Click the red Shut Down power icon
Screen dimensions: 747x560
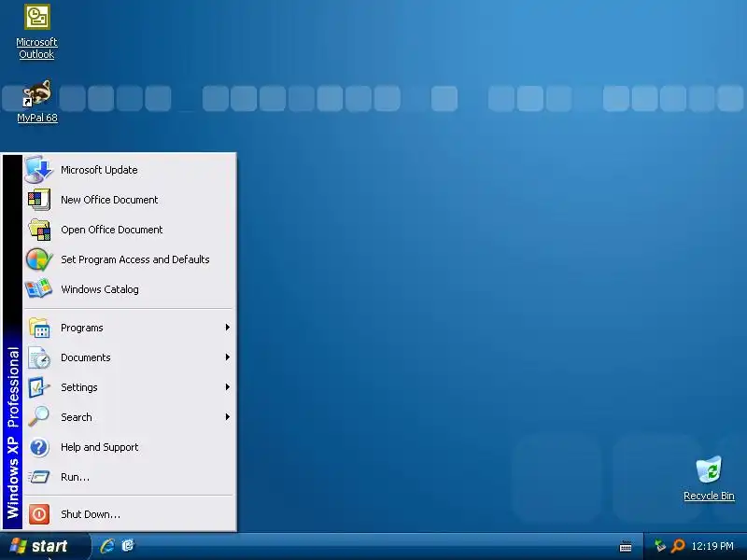tap(39, 514)
